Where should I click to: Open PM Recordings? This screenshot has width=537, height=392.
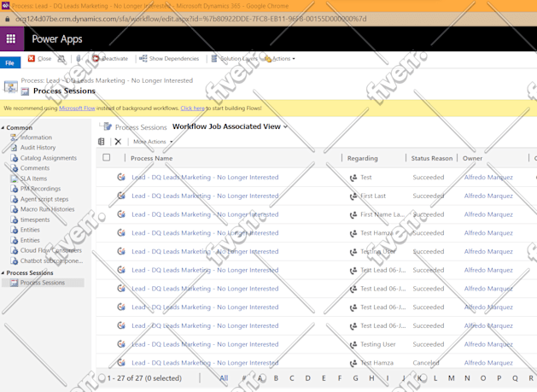pyautogui.click(x=40, y=189)
